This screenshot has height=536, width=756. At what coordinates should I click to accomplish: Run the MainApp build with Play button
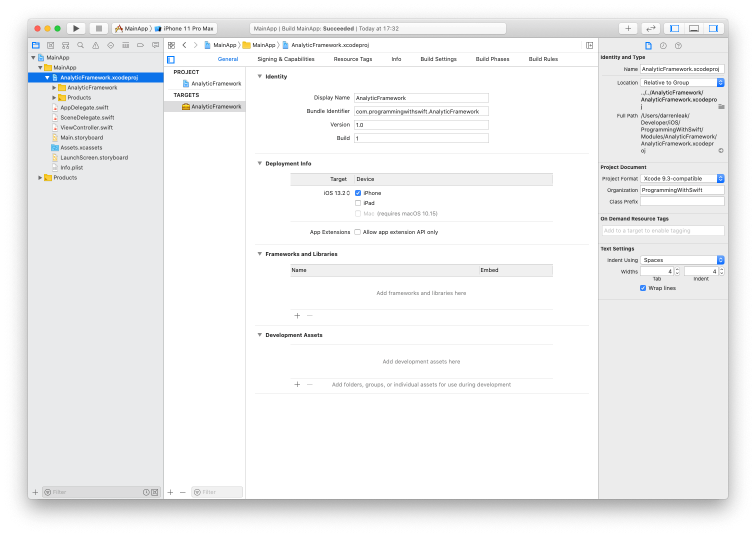(76, 28)
